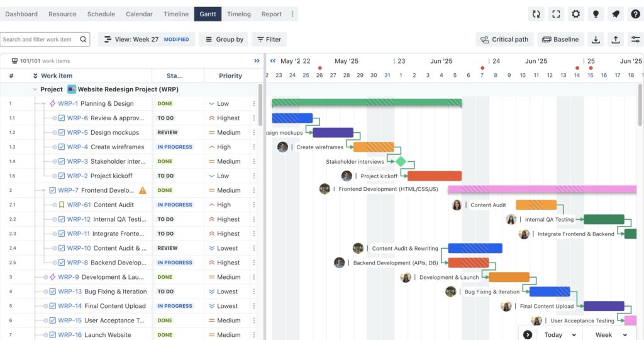Click warning icon on WRP-7 row
This screenshot has width=644, height=340.
143,190
